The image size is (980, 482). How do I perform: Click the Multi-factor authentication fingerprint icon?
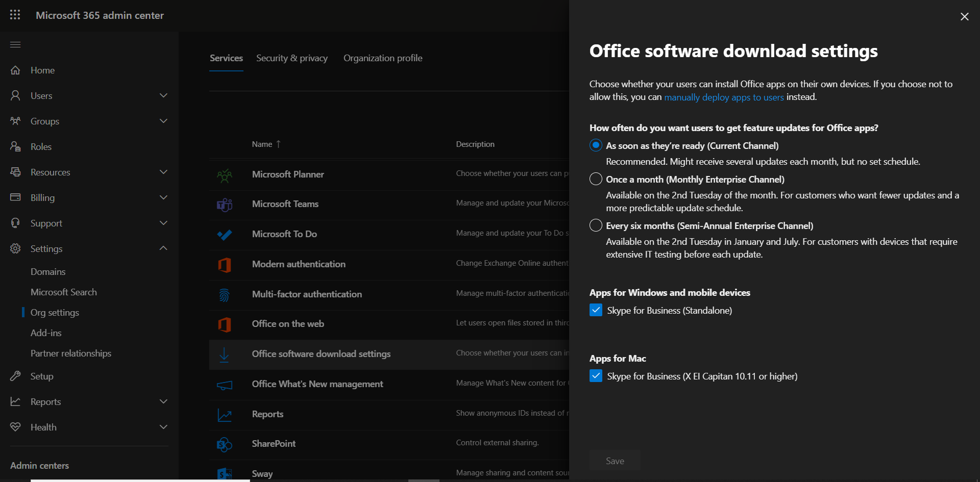225,295
